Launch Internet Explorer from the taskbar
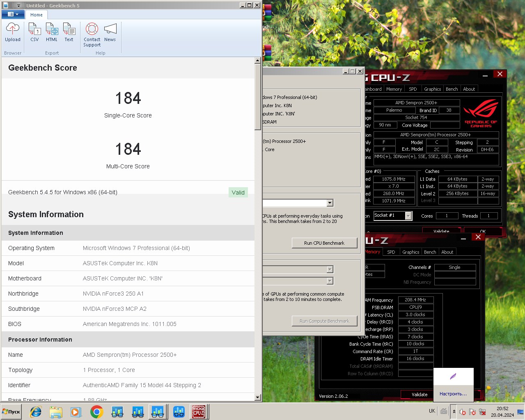 click(x=36, y=412)
